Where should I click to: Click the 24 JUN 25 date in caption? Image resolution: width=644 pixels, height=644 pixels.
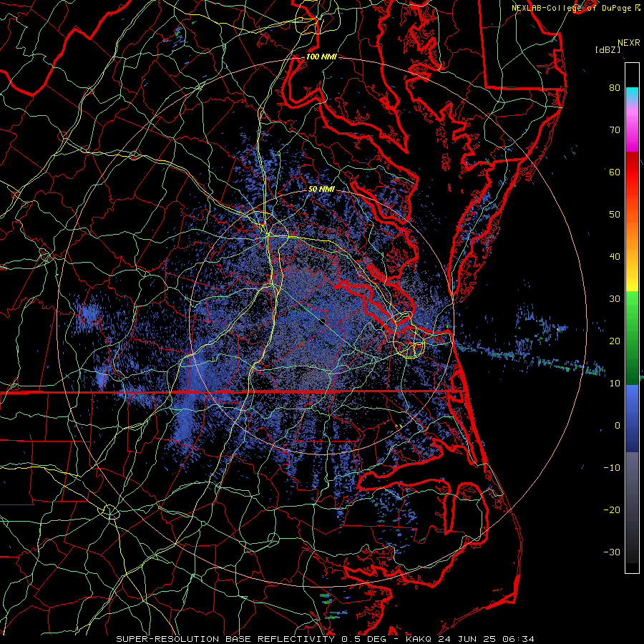point(468,639)
